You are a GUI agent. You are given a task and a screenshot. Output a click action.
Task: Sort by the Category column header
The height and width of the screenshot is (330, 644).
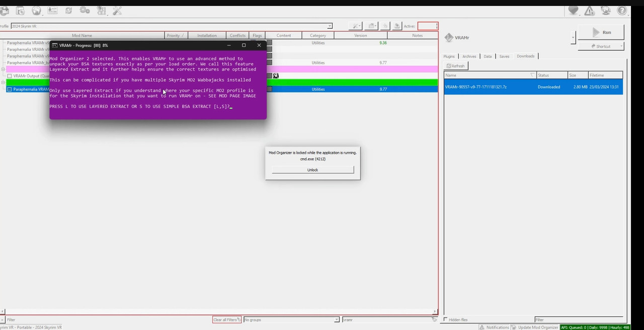point(318,35)
